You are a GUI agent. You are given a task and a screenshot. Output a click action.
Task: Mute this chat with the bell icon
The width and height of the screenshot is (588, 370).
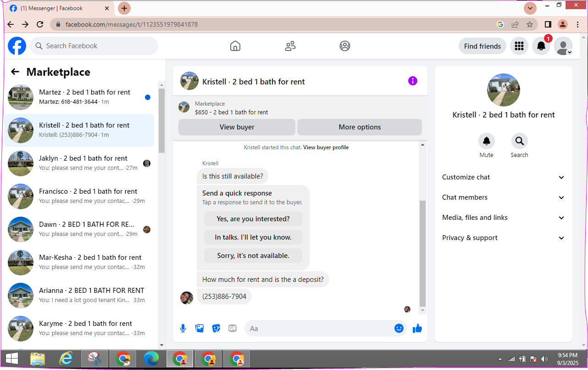[487, 141]
